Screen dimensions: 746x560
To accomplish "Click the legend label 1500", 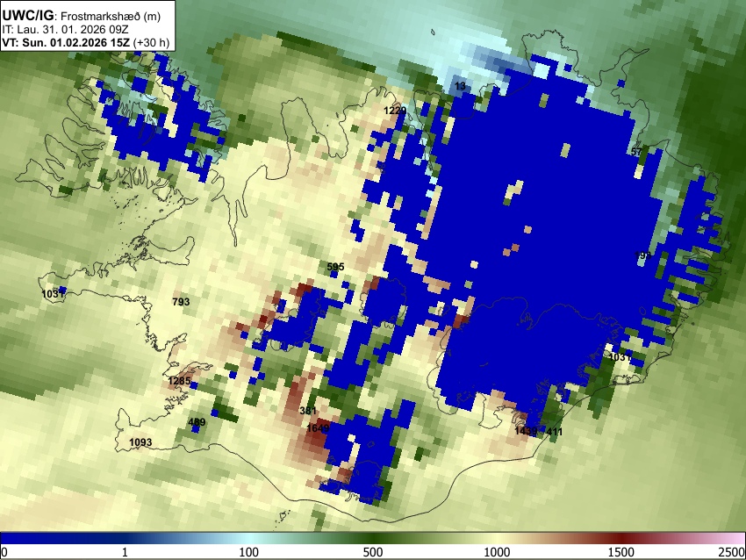I will coord(621,552).
